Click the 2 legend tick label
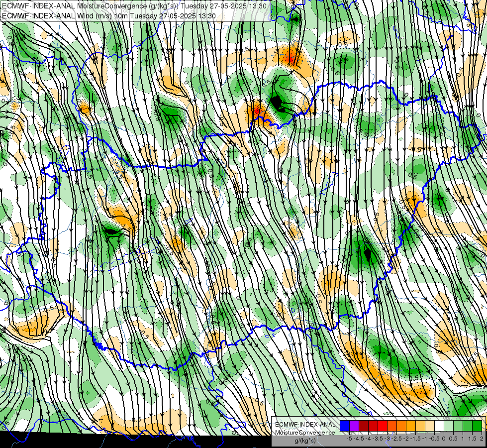 coord(482,439)
